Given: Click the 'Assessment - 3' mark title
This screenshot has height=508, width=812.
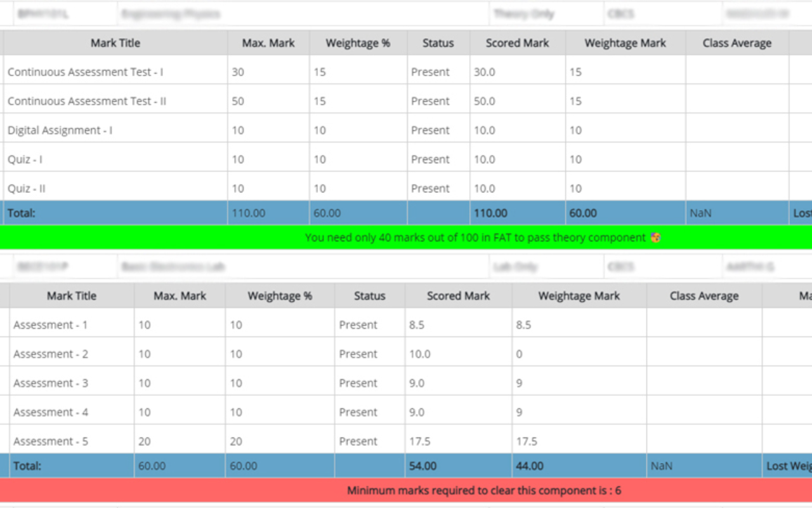Looking at the screenshot, I should (x=51, y=384).
